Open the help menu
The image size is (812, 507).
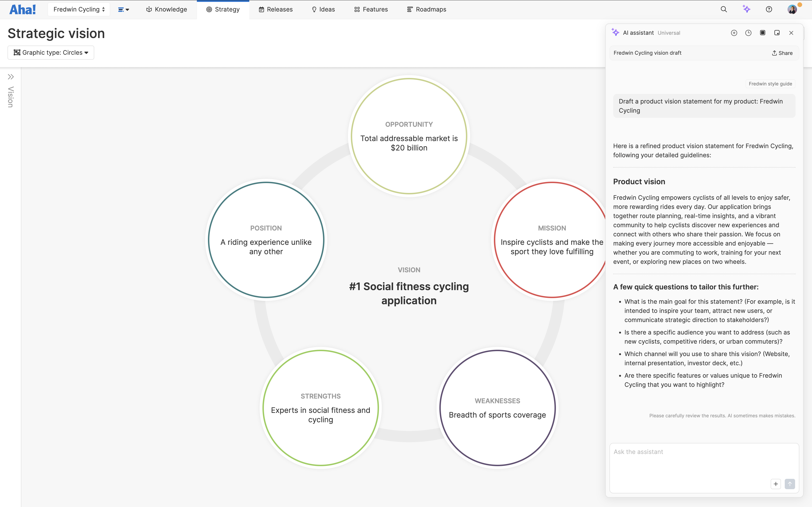tap(769, 9)
